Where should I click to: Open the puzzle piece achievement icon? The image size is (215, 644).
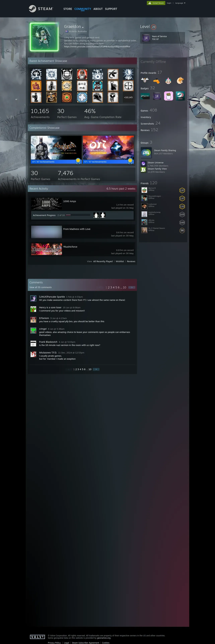82,97
